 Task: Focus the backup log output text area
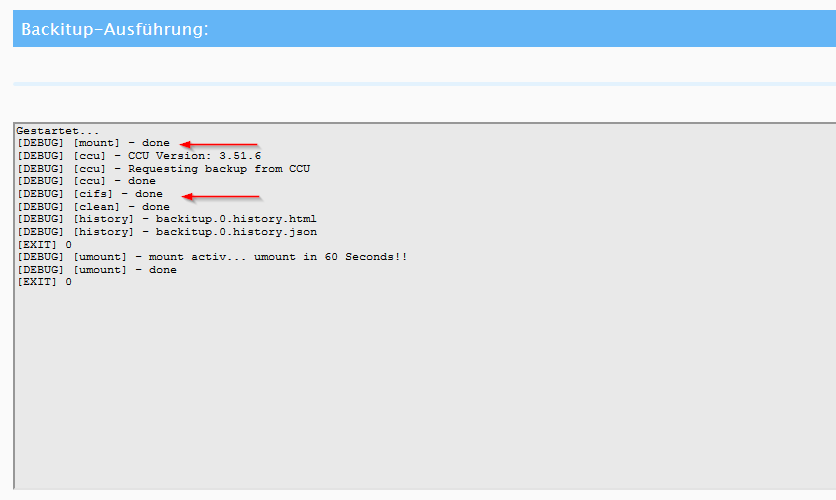click(x=425, y=306)
